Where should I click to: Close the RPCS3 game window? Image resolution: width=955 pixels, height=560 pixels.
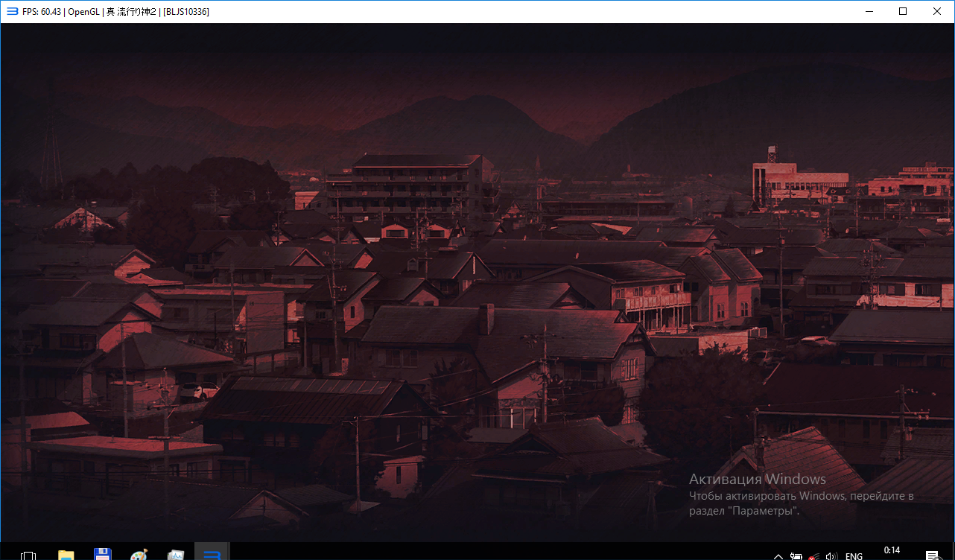click(x=937, y=11)
